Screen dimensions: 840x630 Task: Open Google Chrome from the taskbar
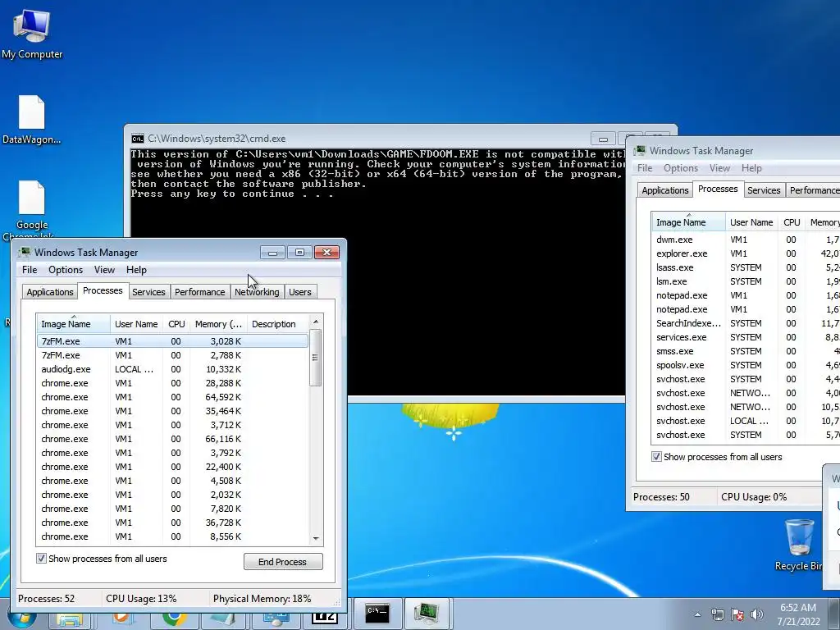tap(174, 618)
